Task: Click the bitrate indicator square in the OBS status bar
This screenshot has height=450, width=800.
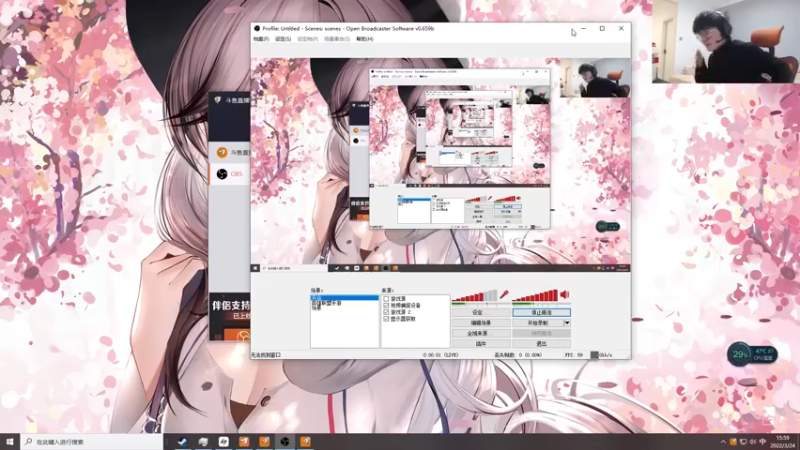Action: point(594,355)
